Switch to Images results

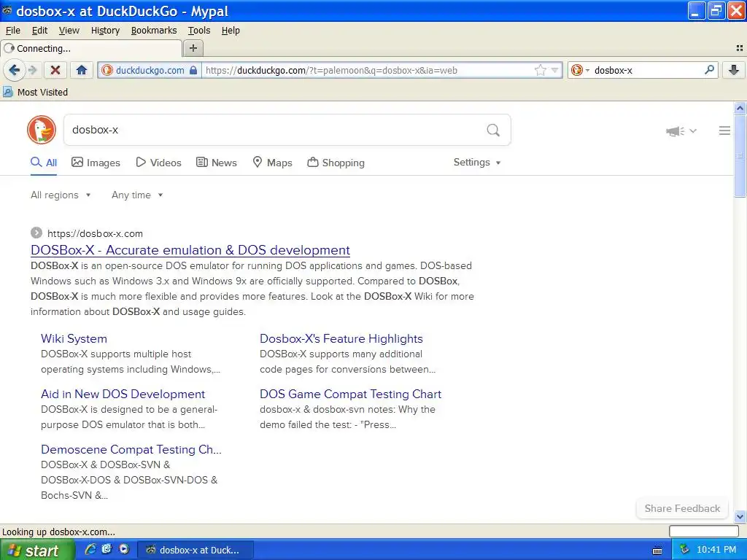coord(96,163)
